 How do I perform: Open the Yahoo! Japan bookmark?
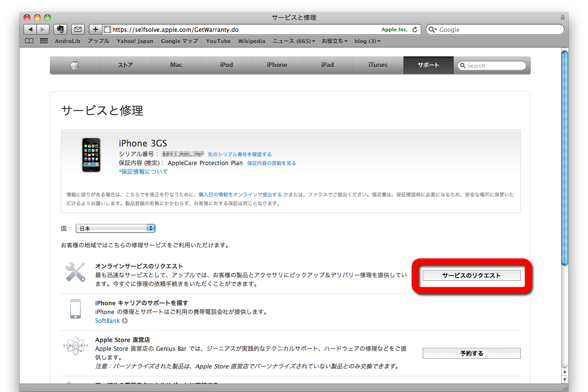click(135, 41)
